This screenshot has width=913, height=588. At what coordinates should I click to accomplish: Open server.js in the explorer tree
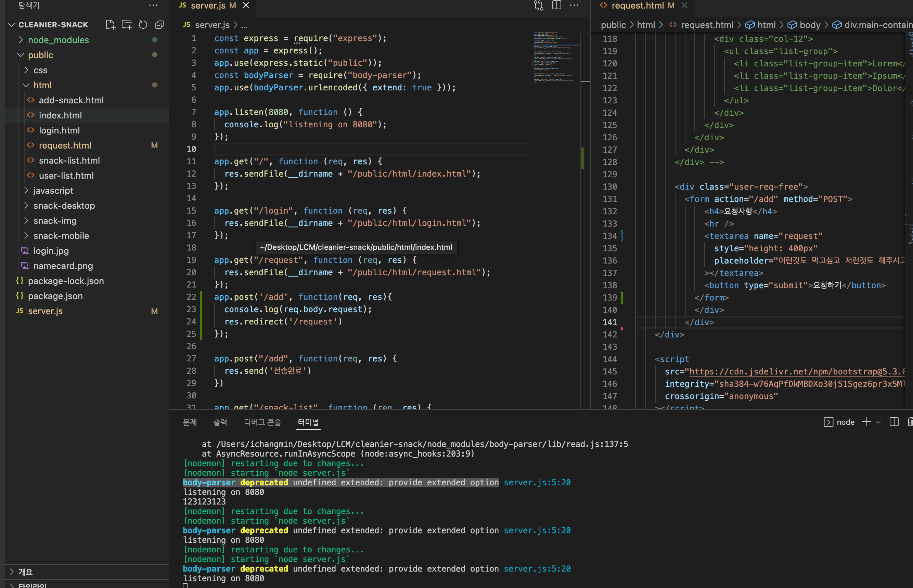coord(45,311)
